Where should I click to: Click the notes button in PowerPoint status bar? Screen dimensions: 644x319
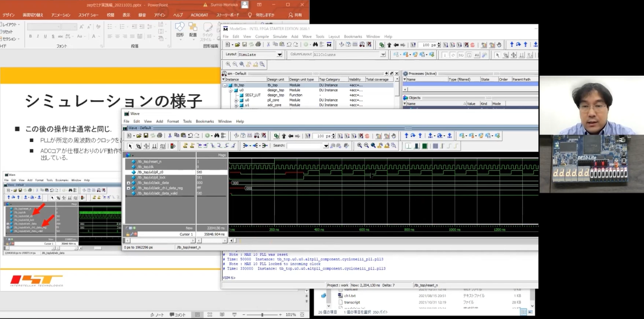[x=156, y=315]
